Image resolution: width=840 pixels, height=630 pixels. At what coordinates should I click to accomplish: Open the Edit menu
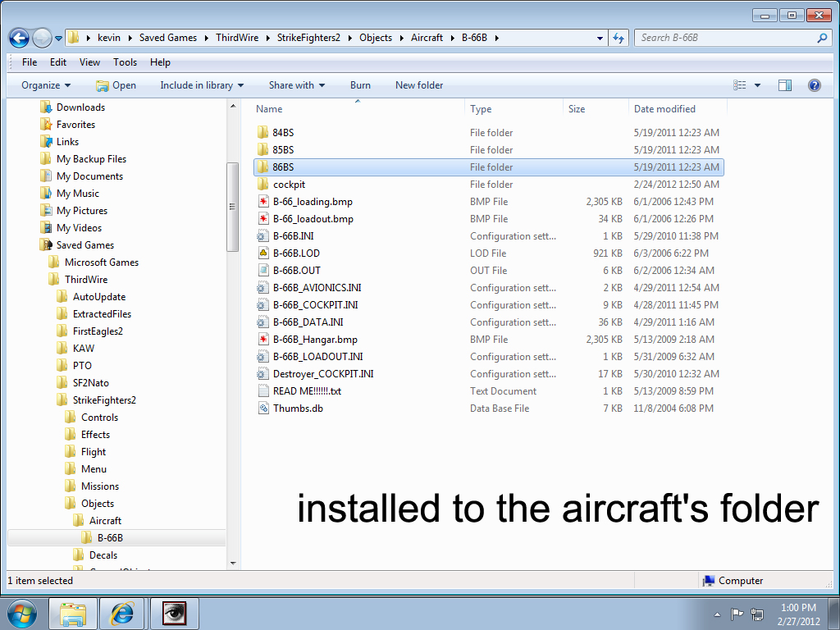[58, 62]
